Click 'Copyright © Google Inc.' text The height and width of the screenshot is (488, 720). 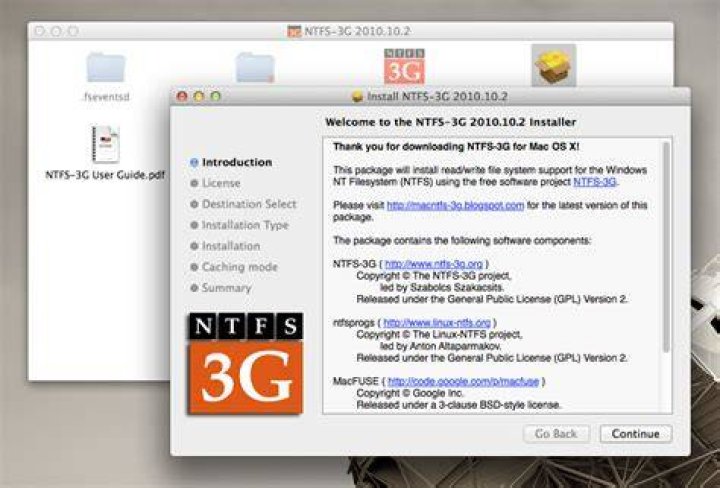410,393
